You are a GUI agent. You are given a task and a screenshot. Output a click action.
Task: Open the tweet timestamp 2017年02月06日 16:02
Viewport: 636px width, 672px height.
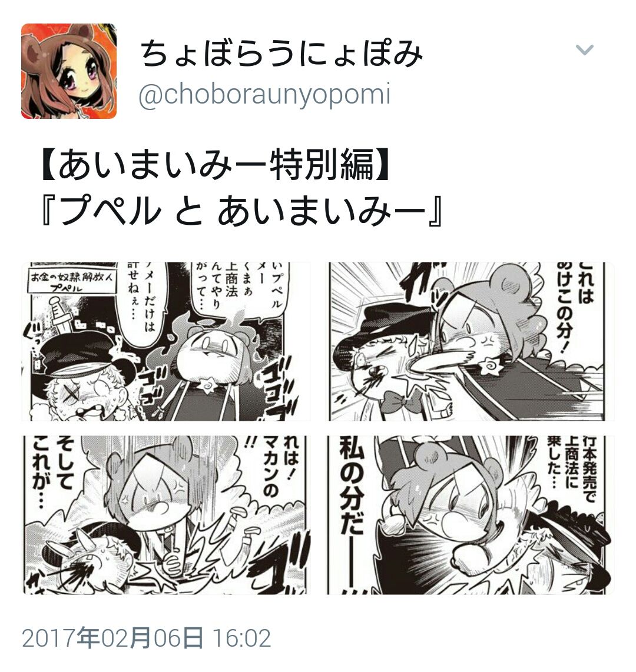coord(146,638)
